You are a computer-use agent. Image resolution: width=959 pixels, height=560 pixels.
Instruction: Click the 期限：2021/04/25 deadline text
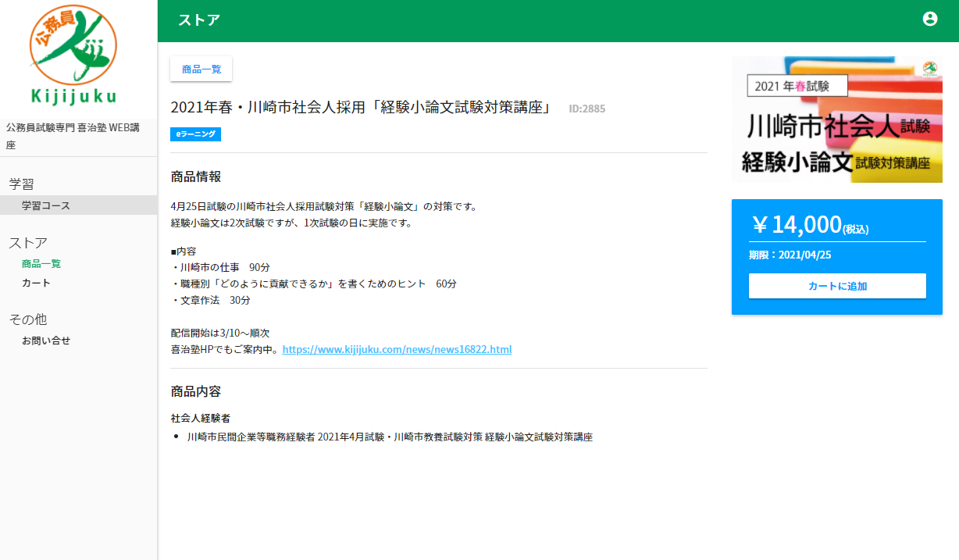pos(790,255)
